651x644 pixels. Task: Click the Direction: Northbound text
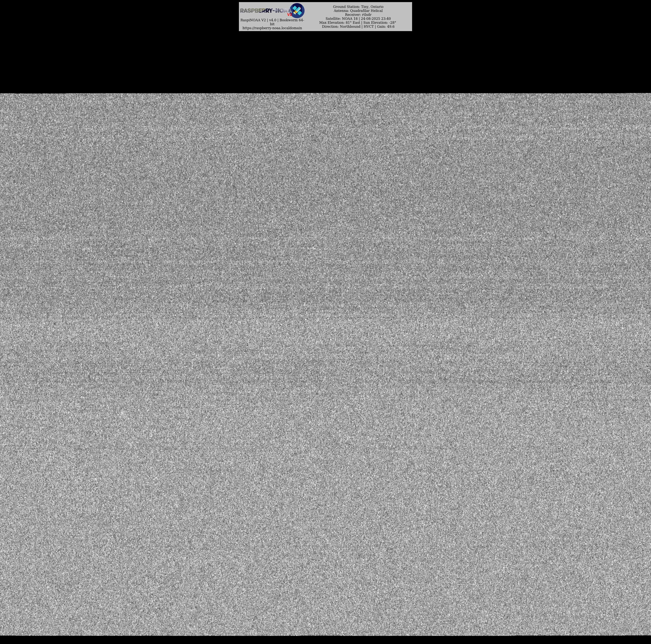click(x=341, y=27)
